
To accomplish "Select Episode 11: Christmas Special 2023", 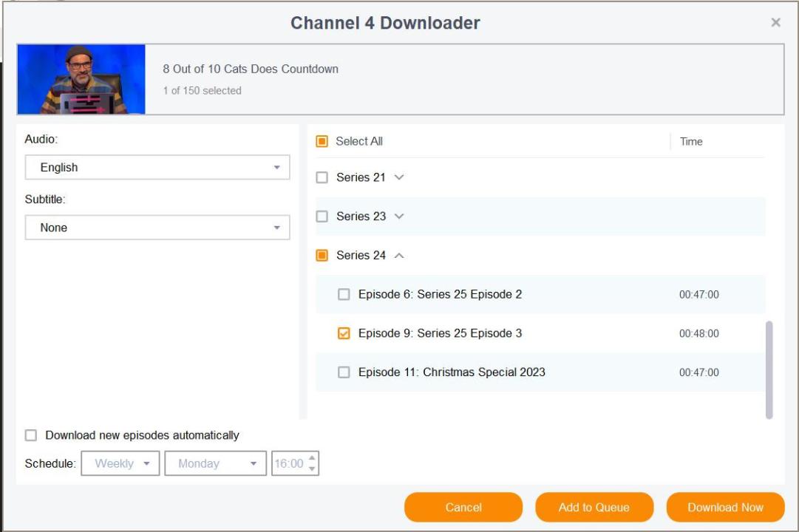I will 344,372.
